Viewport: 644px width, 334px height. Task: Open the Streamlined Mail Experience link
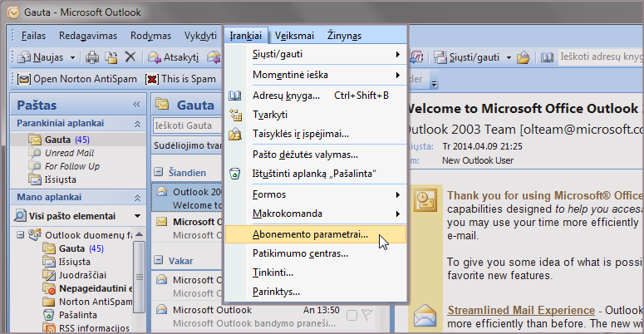pos(521,310)
